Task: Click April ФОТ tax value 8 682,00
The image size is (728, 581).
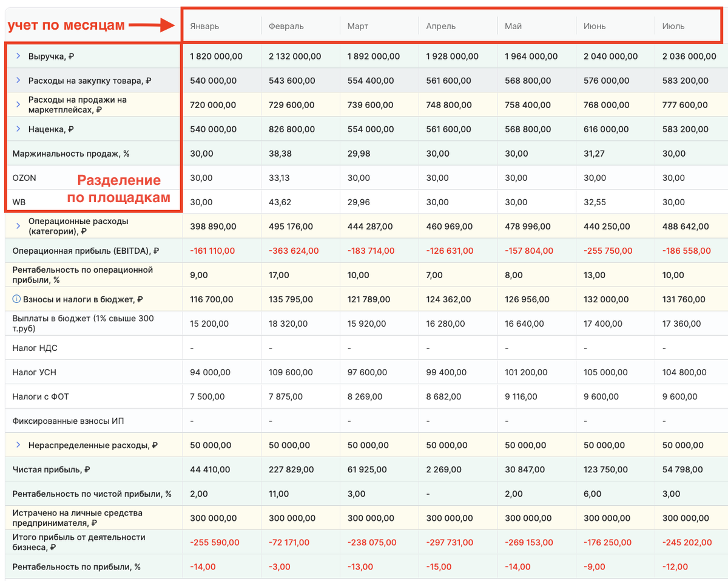Action: click(443, 396)
